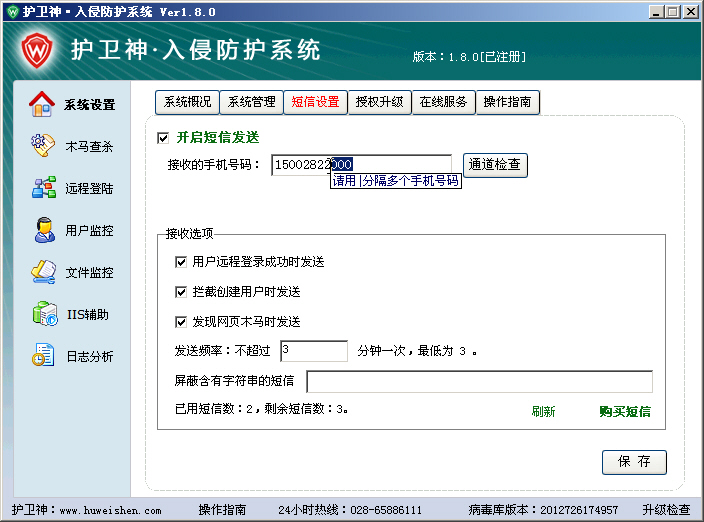Viewport: 704px width, 522px height.
Task: Focus the 屏蔽含有字符串的短信 text field
Action: point(479,382)
